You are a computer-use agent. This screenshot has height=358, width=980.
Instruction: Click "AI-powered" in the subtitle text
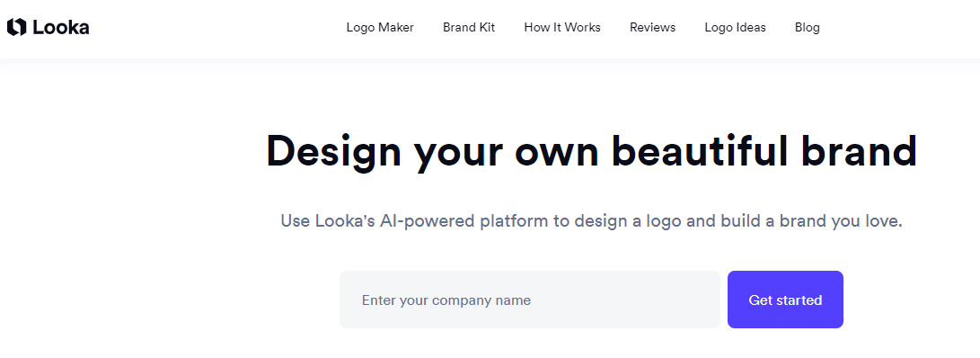click(x=427, y=222)
